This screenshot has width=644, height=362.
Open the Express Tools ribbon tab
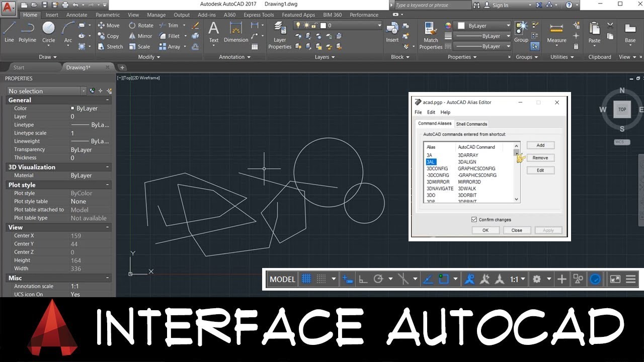(x=259, y=15)
